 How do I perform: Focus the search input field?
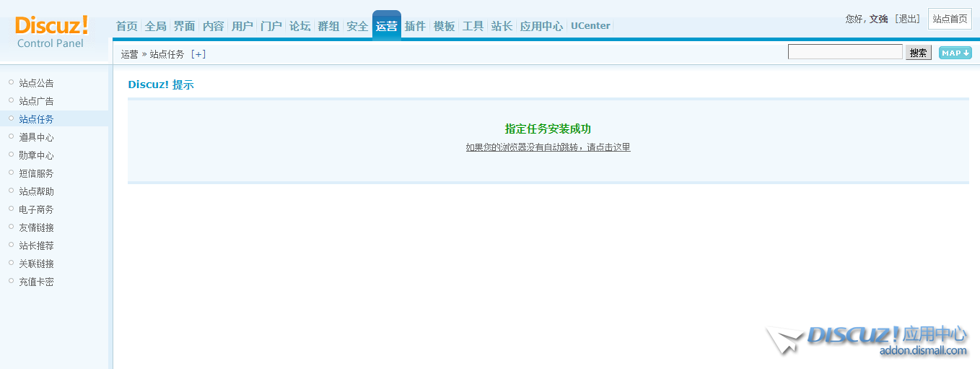844,52
